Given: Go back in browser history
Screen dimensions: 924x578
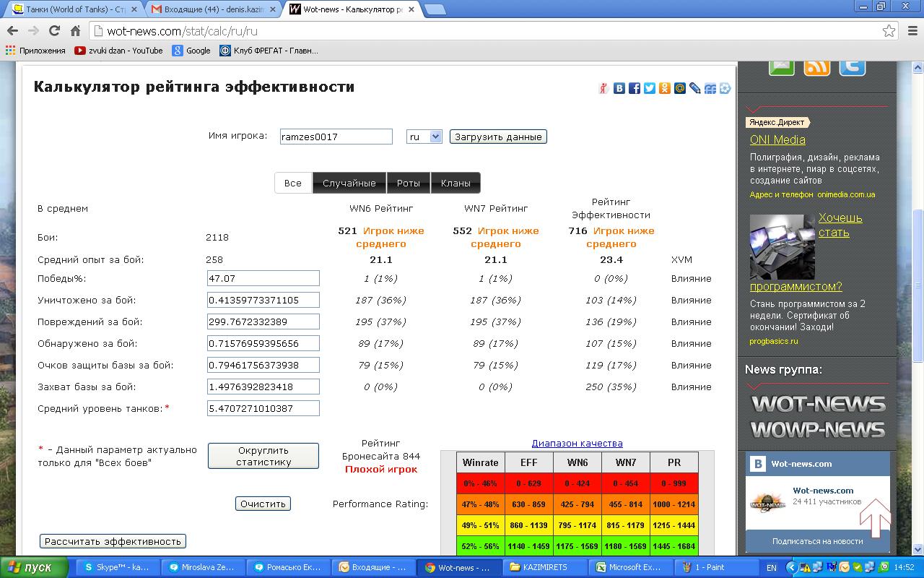Looking at the screenshot, I should (x=12, y=31).
